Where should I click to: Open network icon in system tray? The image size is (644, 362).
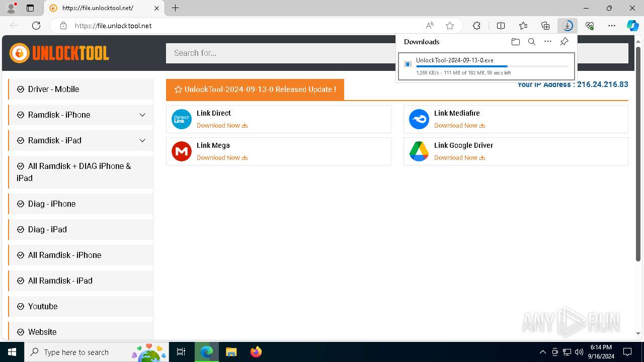567,352
